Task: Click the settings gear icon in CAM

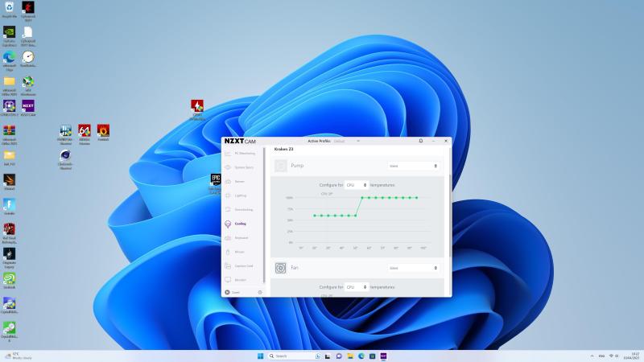Action: coord(260,292)
